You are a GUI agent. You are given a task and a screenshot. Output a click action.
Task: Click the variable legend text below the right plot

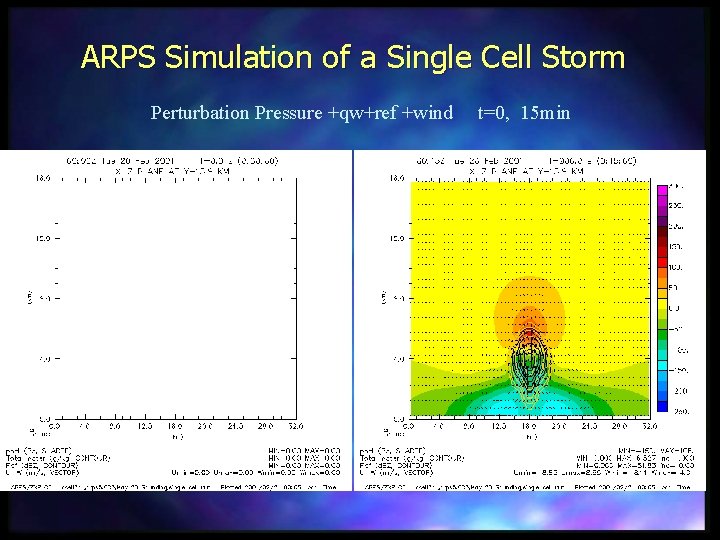coord(412,461)
